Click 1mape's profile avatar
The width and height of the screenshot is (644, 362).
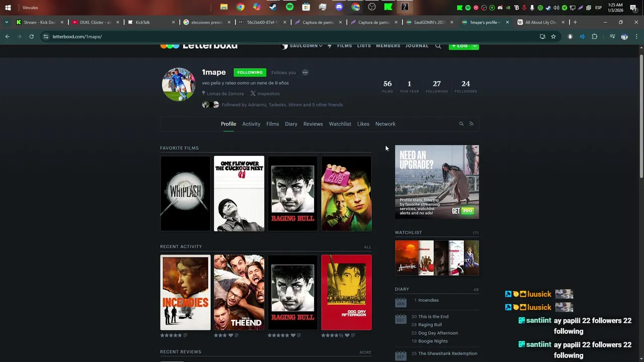pos(179,84)
